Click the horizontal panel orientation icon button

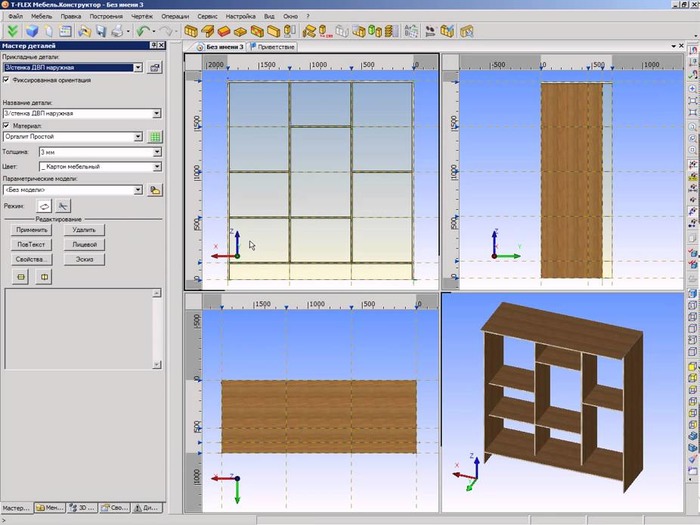tap(21, 277)
